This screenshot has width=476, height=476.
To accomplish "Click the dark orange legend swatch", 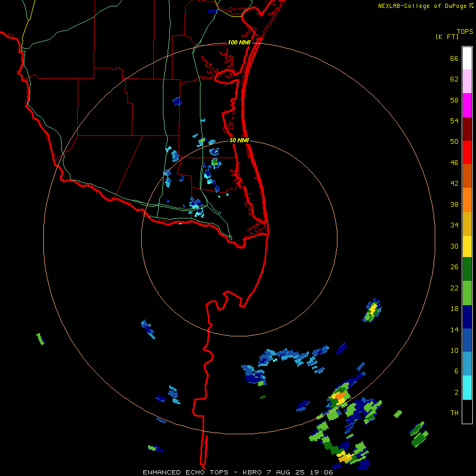I will pyautogui.click(x=467, y=176).
